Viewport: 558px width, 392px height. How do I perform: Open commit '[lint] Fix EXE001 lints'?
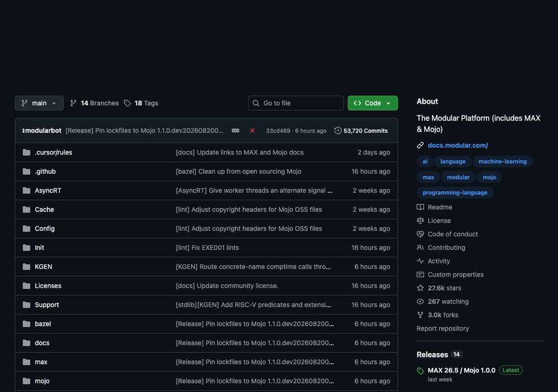click(207, 248)
